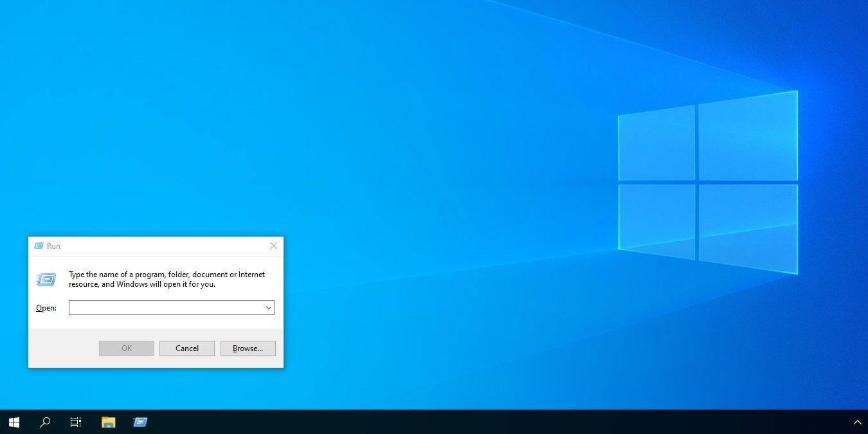
Task: Click Browse... to locate a program
Action: 248,348
